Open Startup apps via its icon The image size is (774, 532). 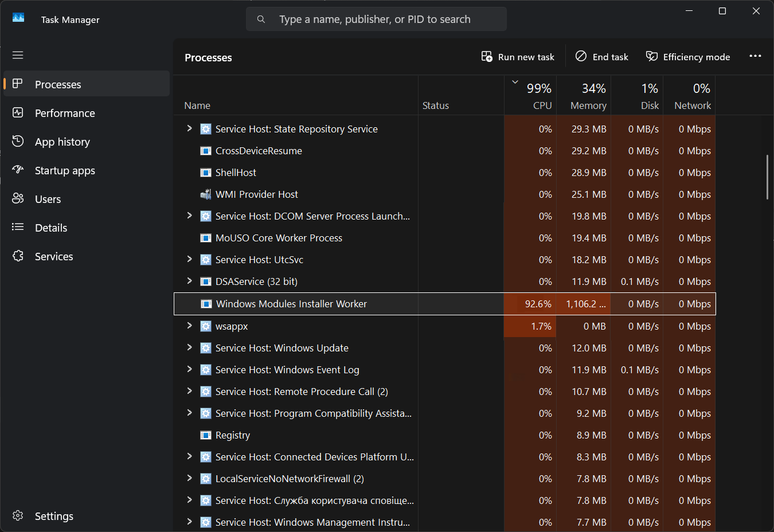tap(18, 170)
